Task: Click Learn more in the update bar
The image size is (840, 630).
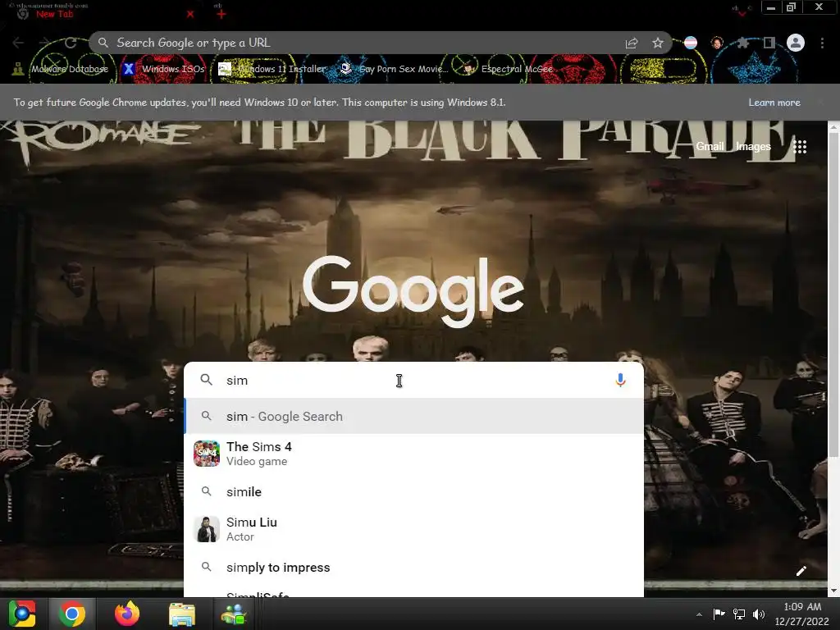Action: 774,103
